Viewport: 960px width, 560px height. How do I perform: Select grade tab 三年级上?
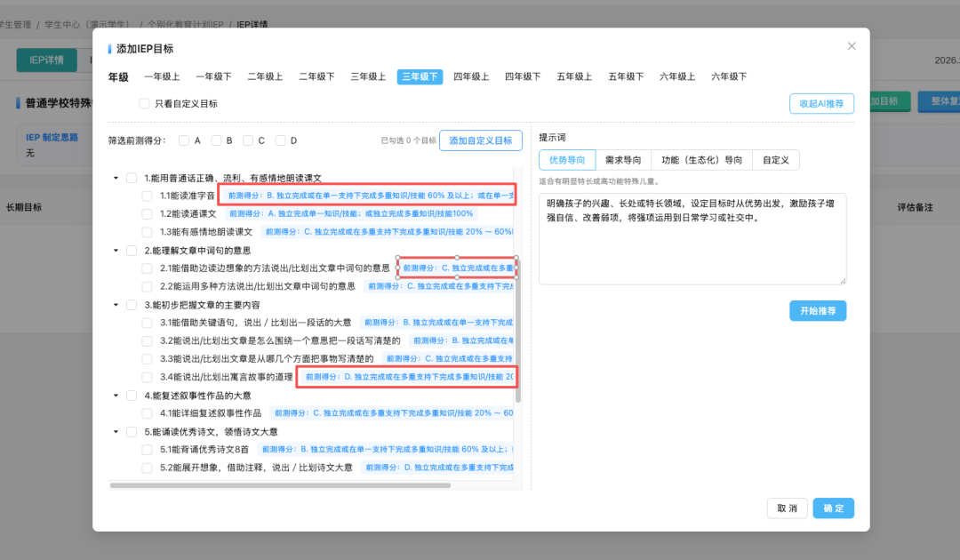click(x=368, y=76)
